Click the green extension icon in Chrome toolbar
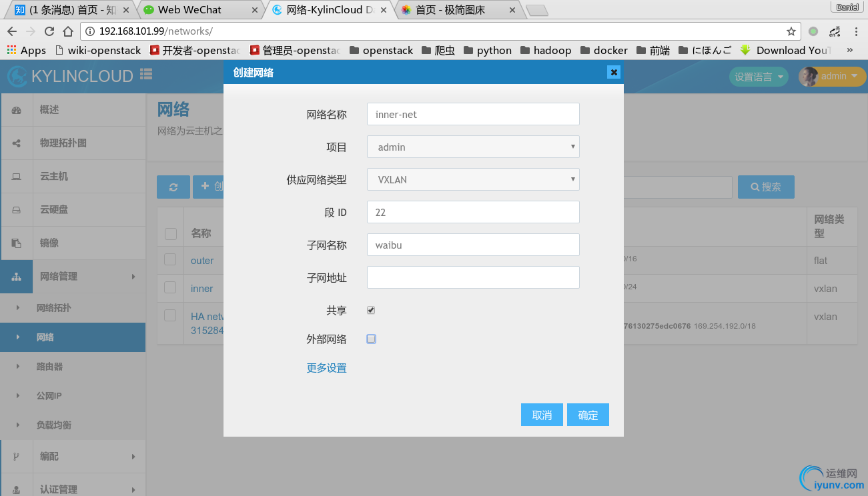The width and height of the screenshot is (868, 496). coord(813,31)
